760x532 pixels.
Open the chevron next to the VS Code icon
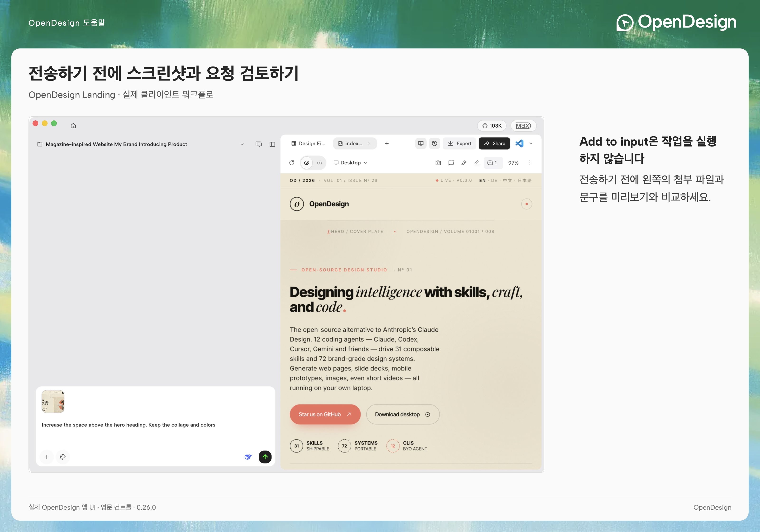pyautogui.click(x=531, y=143)
